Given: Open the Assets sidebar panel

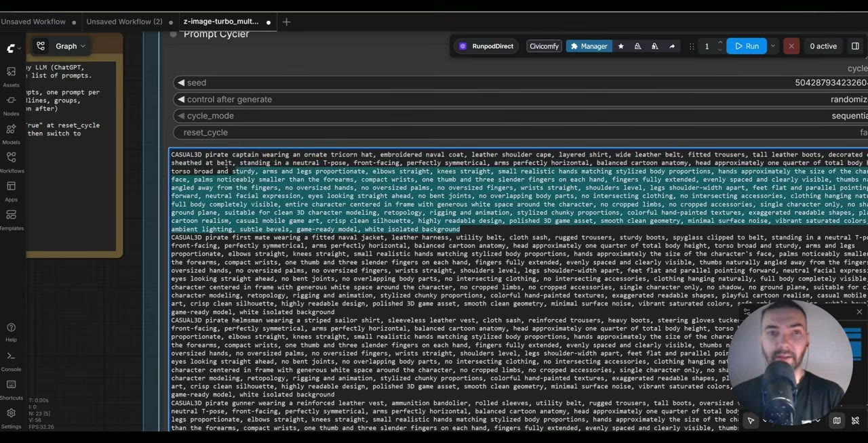Looking at the screenshot, I should click(11, 76).
